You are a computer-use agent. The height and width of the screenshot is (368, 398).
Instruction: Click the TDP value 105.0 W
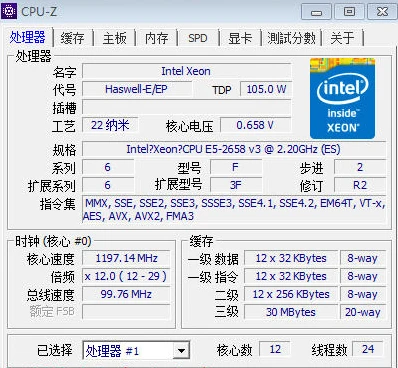pos(266,89)
